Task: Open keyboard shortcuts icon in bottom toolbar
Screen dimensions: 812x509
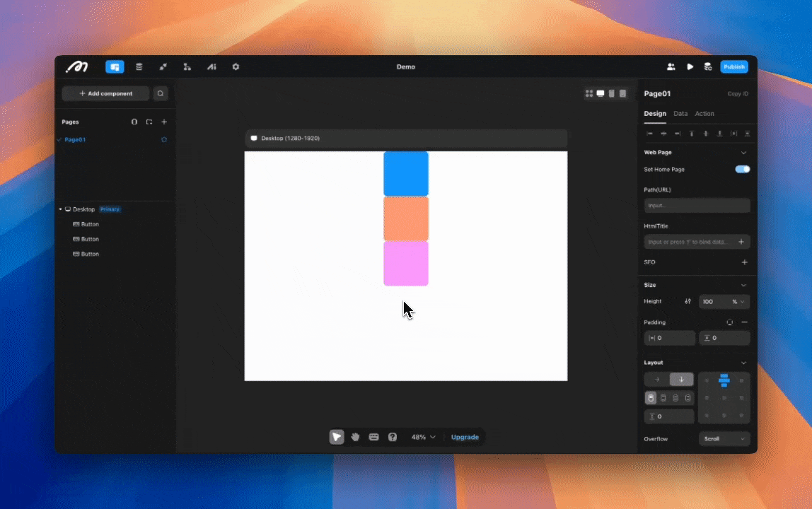Action: pyautogui.click(x=374, y=437)
